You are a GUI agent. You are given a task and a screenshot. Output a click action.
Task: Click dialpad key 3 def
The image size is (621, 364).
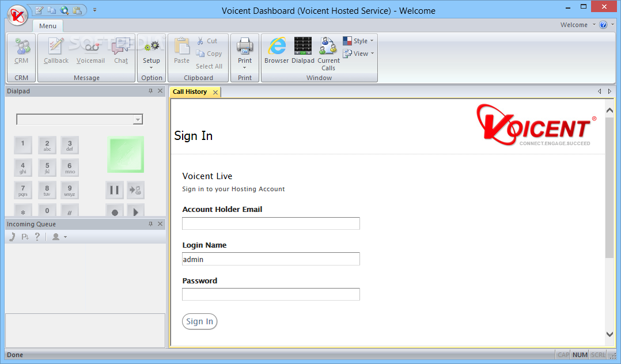click(70, 145)
